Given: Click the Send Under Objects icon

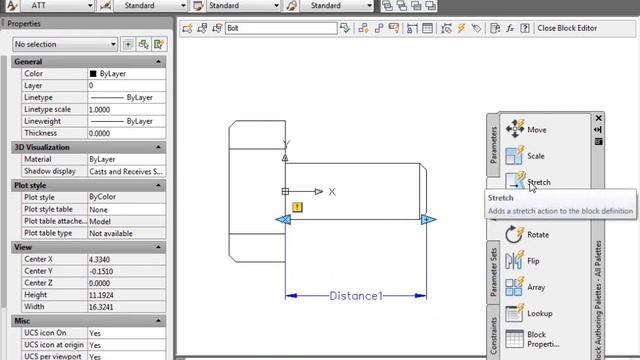Looking at the screenshot, I should [430, 6].
